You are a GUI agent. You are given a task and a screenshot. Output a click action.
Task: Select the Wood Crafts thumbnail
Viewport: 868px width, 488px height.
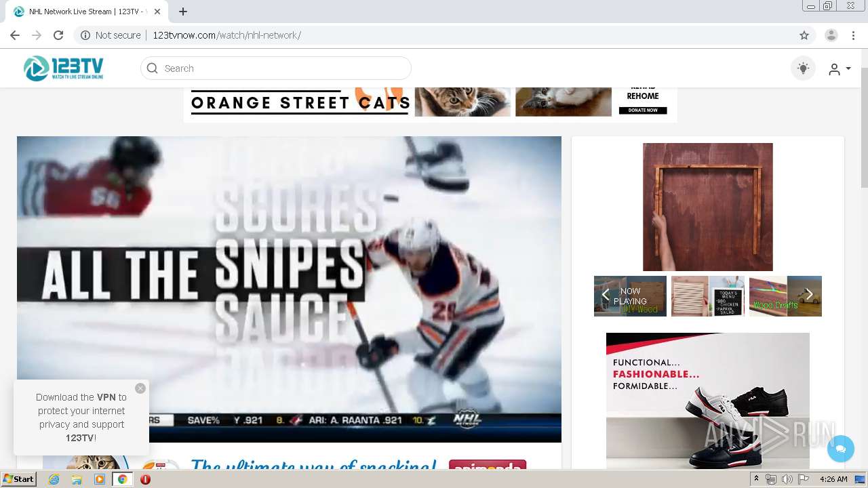785,296
